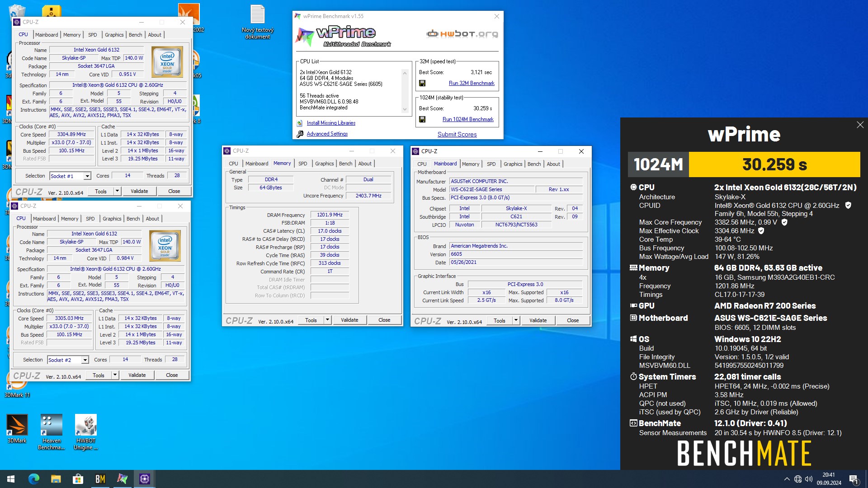The height and width of the screenshot is (488, 868).
Task: Select the CPU tab in the Memory CPU-Z window
Action: [233, 164]
